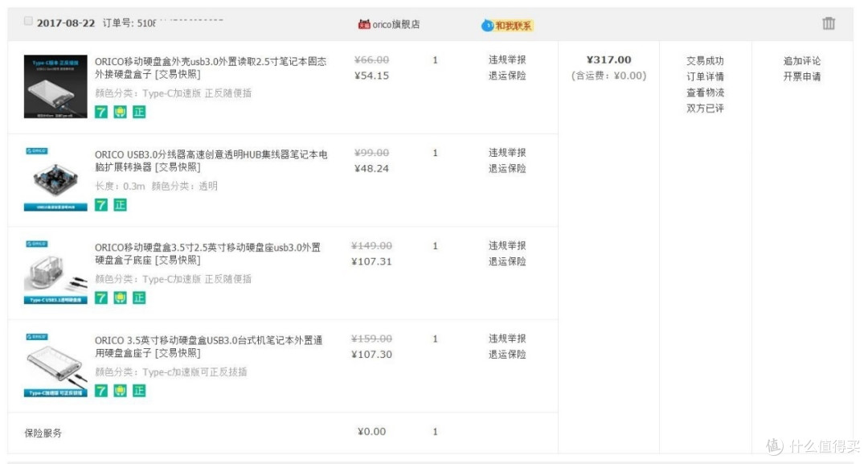Click shield guarantee icon on ¥54.15 item
Screen dimensions: 868x464
[120, 112]
